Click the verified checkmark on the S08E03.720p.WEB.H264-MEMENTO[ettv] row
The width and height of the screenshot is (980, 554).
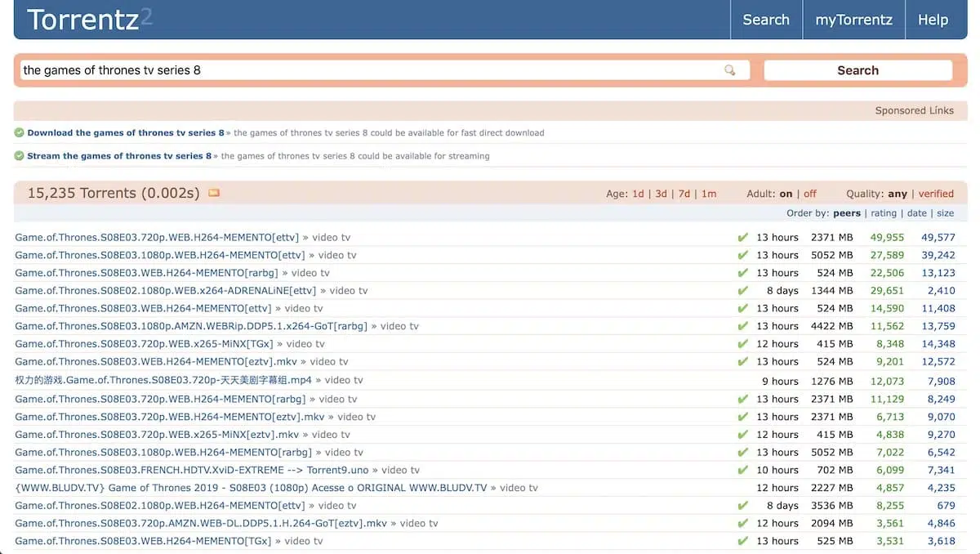pos(742,237)
